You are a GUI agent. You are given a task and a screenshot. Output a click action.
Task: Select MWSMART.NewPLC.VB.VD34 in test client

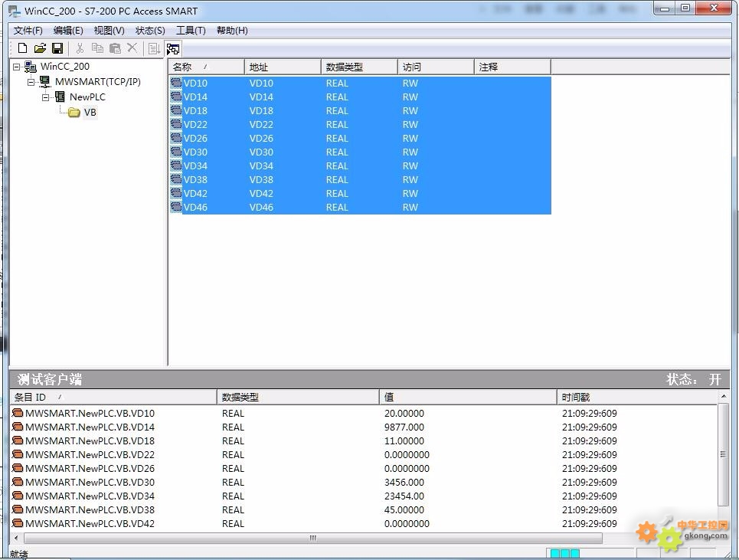pos(90,496)
